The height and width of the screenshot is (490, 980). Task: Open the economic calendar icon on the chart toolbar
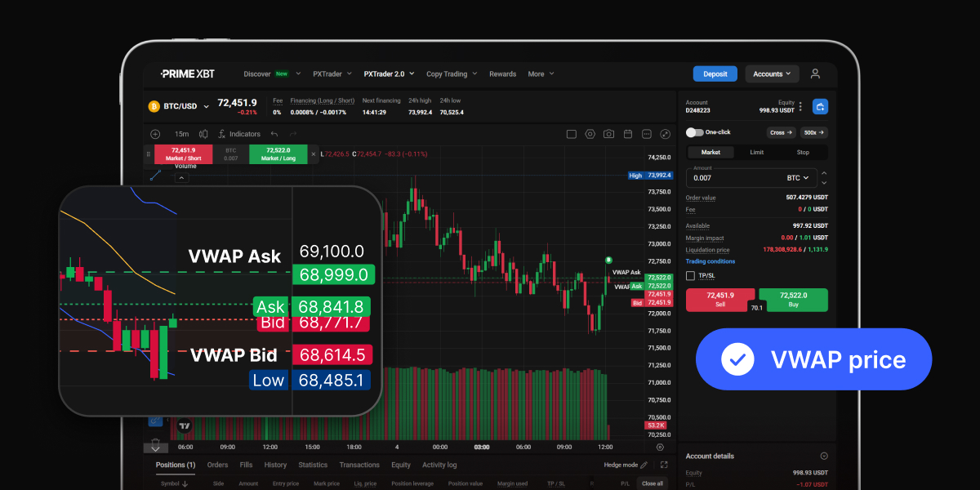pyautogui.click(x=627, y=134)
